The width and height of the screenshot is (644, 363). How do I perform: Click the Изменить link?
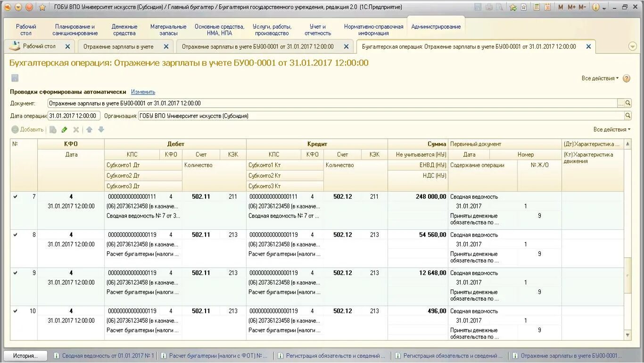pos(143,92)
